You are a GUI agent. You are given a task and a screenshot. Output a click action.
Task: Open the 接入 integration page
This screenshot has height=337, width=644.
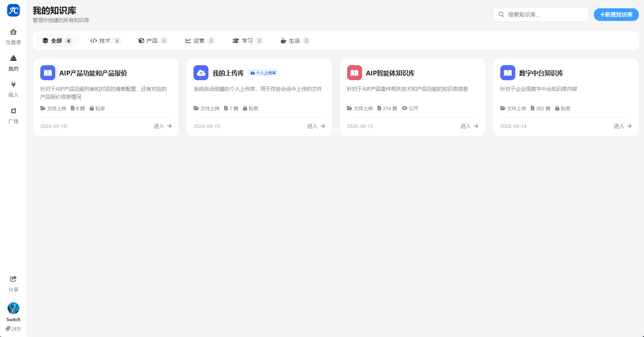[13, 89]
